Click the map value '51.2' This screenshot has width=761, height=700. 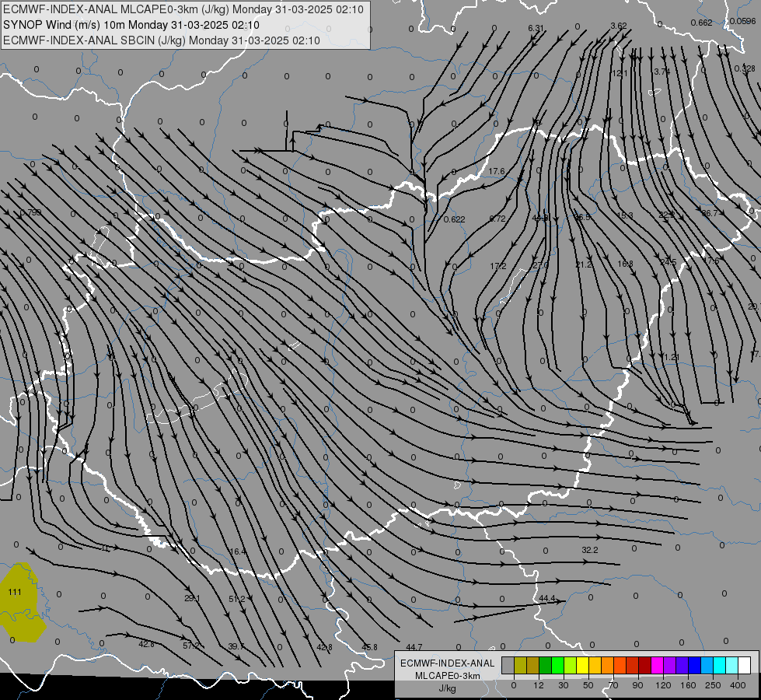pyautogui.click(x=237, y=598)
